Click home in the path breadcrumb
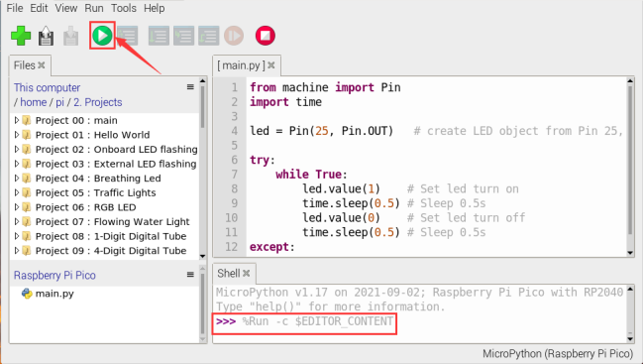This screenshot has height=364, width=644. pos(34,102)
